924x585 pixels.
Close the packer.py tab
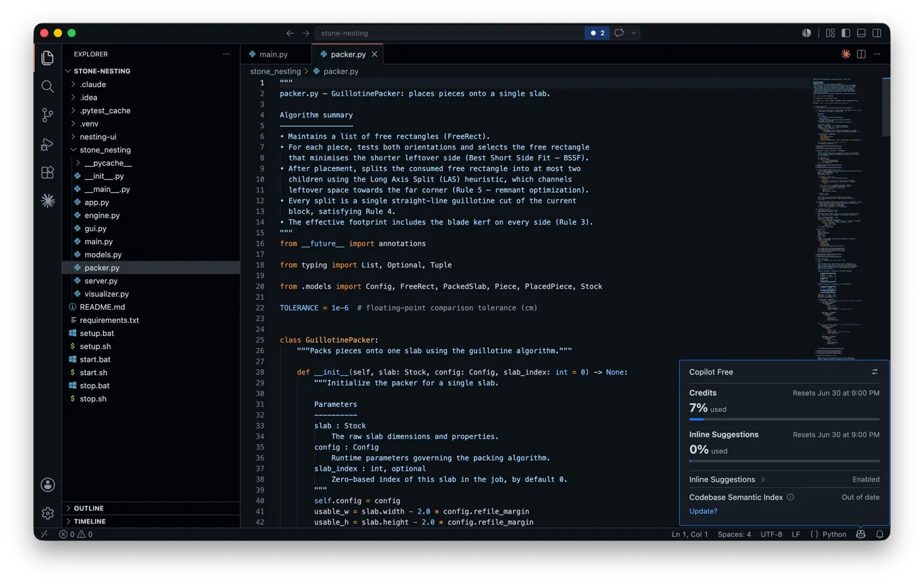coord(374,54)
